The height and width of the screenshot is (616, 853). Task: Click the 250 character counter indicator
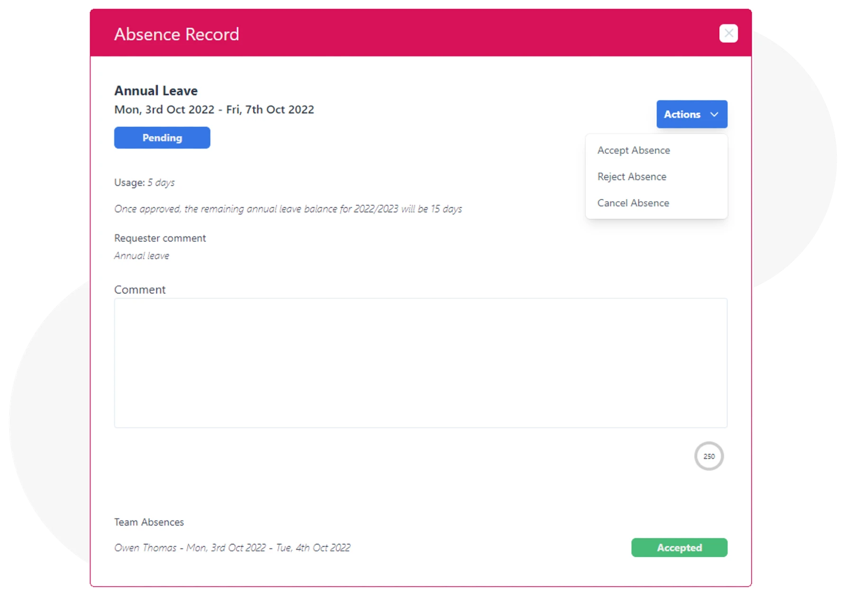pyautogui.click(x=709, y=456)
